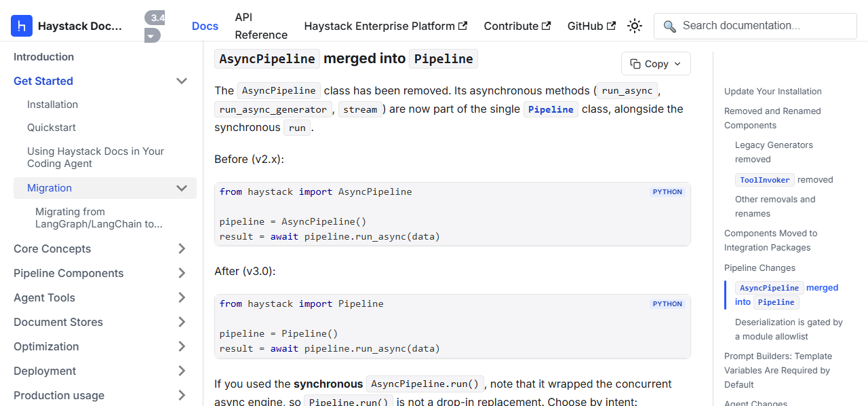The height and width of the screenshot is (406, 868).
Task: Jump to Deserialization is gated by allowlist
Action: 789,329
